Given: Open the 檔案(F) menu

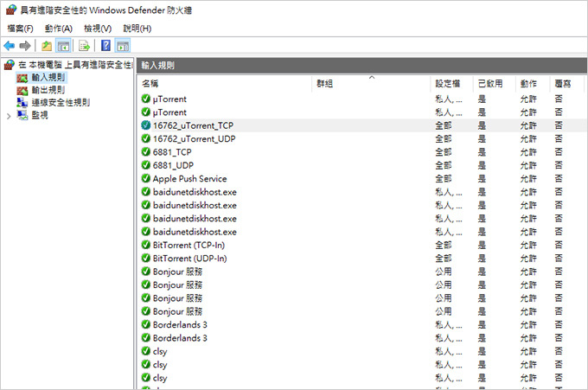Looking at the screenshot, I should point(20,29).
